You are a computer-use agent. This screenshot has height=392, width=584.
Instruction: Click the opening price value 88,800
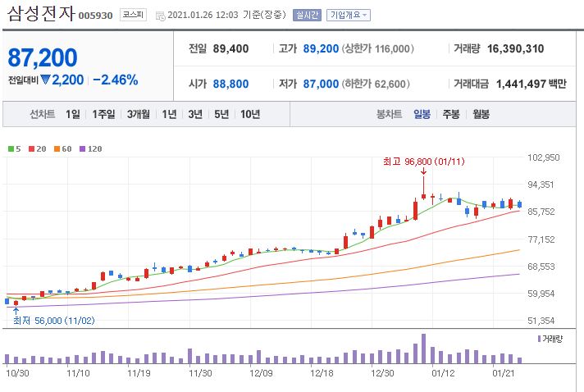click(230, 84)
